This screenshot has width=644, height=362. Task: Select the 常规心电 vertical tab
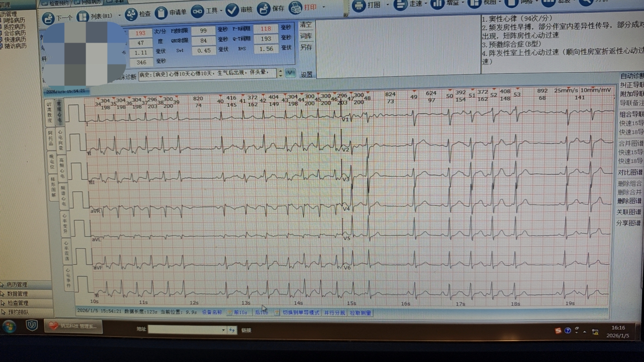[x=59, y=112]
